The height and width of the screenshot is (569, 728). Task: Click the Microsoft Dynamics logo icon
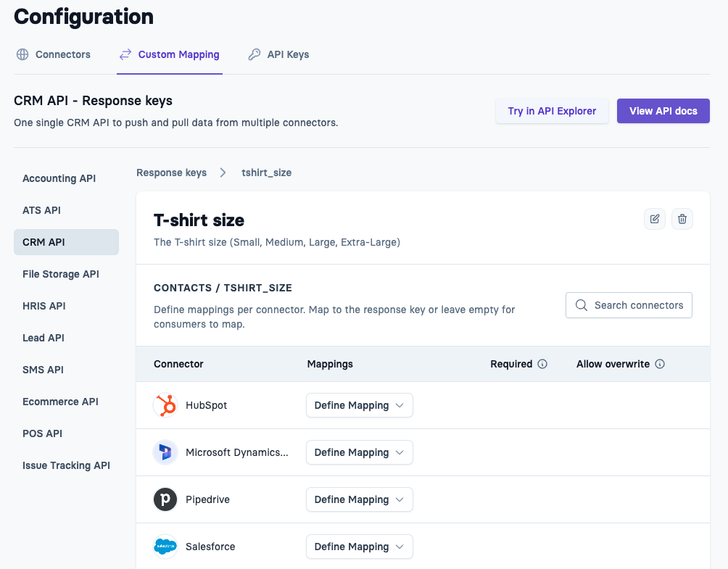pyautogui.click(x=165, y=452)
